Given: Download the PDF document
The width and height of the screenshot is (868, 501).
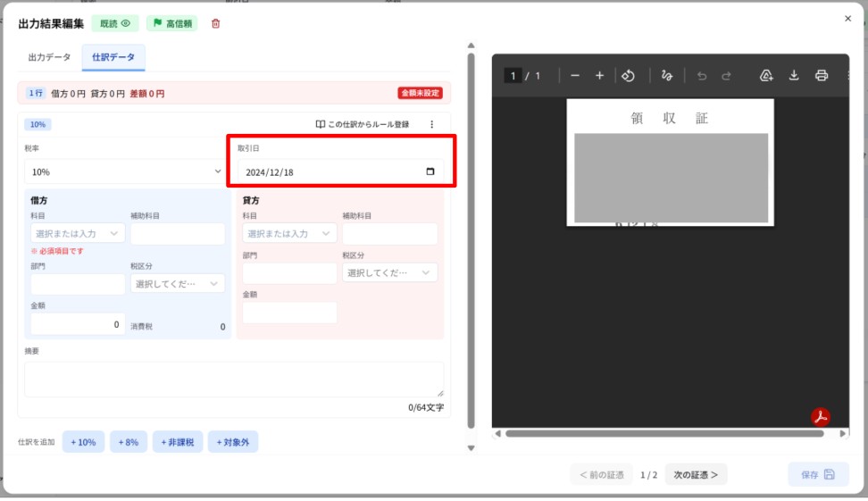Looking at the screenshot, I should 794,75.
